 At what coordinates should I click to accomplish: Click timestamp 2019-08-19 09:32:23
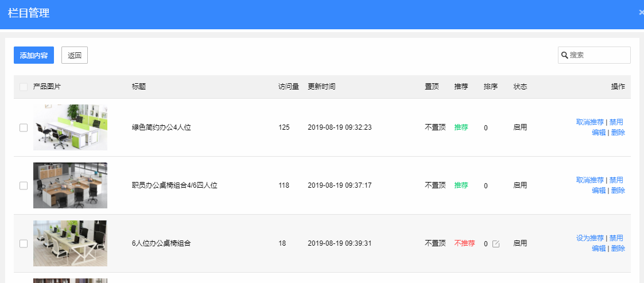(340, 127)
